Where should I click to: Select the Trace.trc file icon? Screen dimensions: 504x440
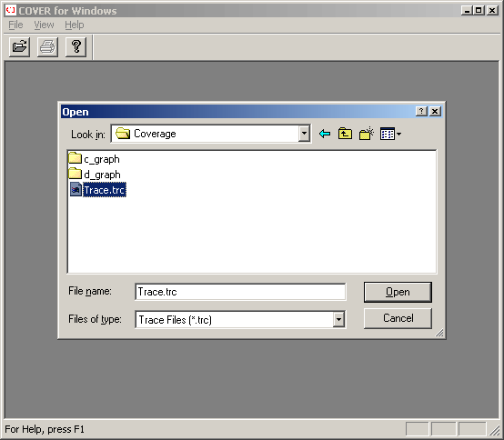coord(76,189)
